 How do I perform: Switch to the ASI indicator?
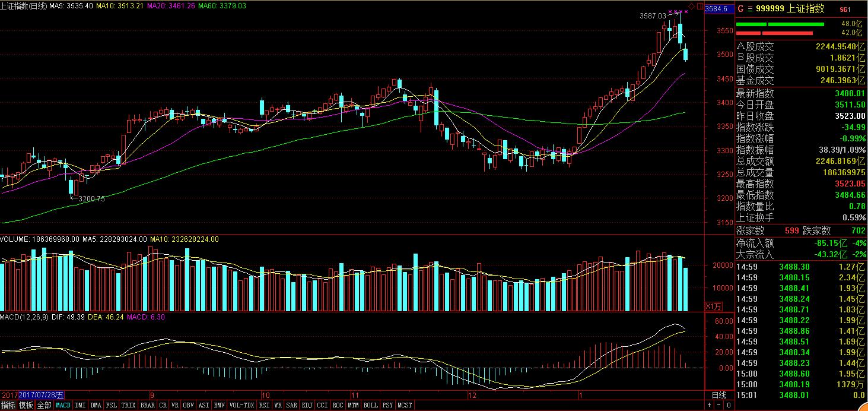pyautogui.click(x=204, y=405)
